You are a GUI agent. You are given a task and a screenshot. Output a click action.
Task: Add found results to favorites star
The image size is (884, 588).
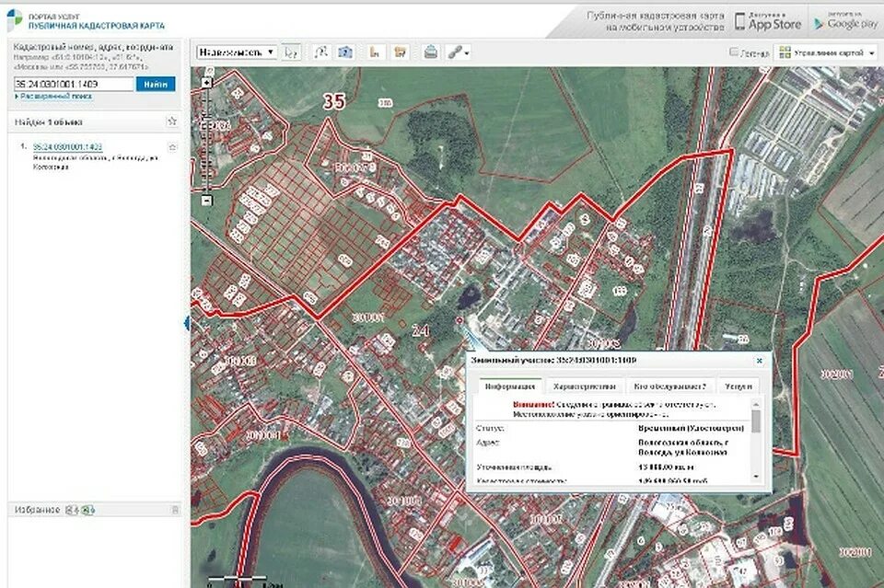172,121
